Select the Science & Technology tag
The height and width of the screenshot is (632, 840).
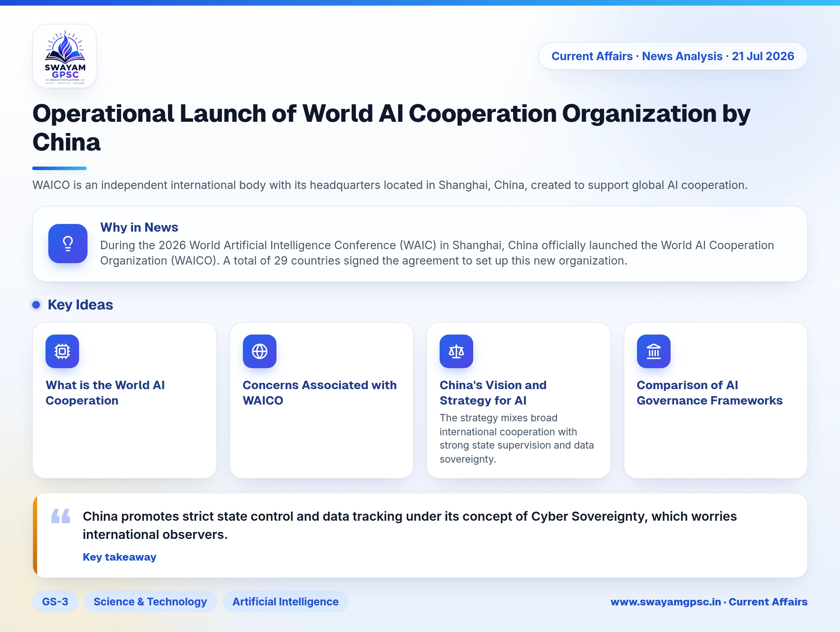pyautogui.click(x=150, y=602)
